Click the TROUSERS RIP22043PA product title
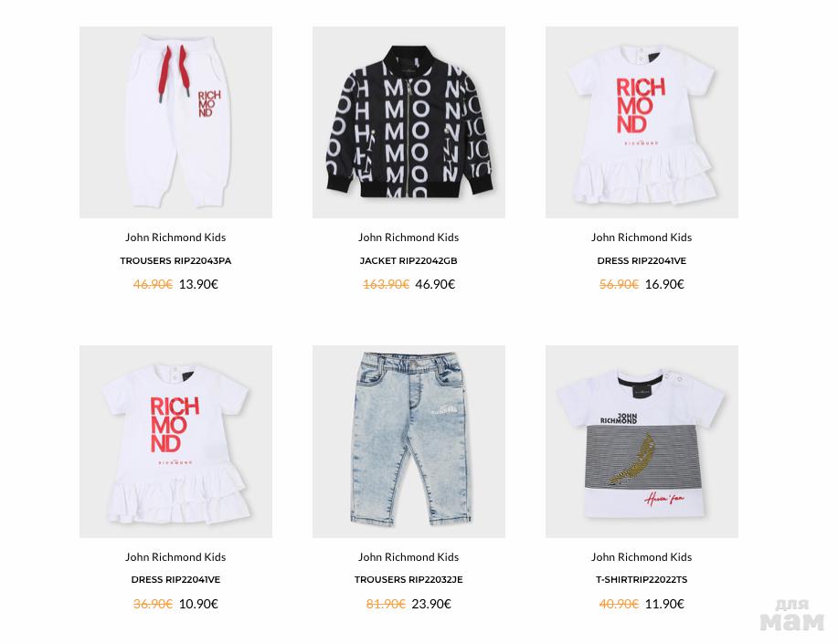 [x=175, y=261]
